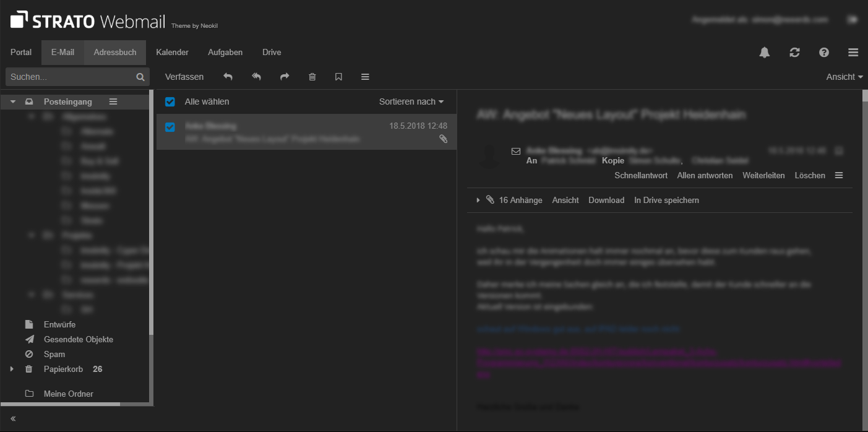The image size is (868, 432).
Task: Open help using the question mark icon
Action: [823, 53]
